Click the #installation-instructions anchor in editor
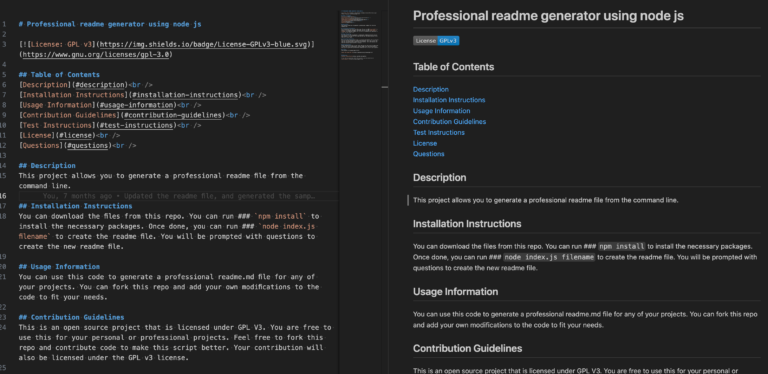The image size is (768, 374). pyautogui.click(x=185, y=95)
